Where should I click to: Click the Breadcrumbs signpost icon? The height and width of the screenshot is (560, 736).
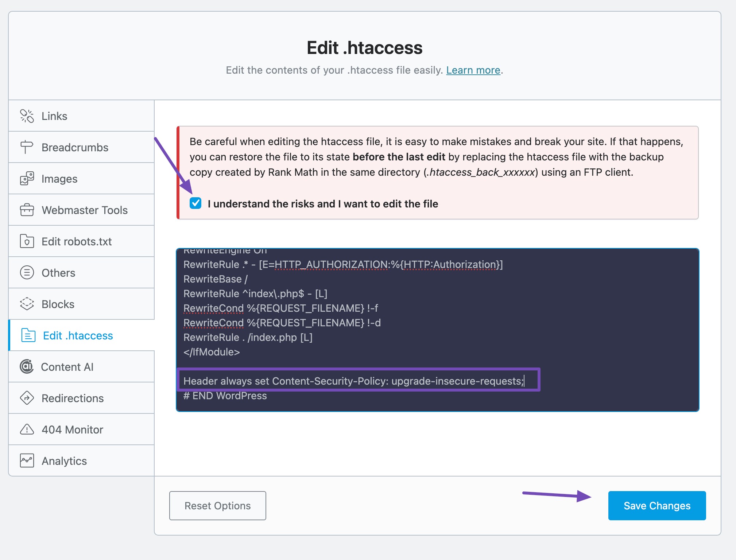point(26,147)
